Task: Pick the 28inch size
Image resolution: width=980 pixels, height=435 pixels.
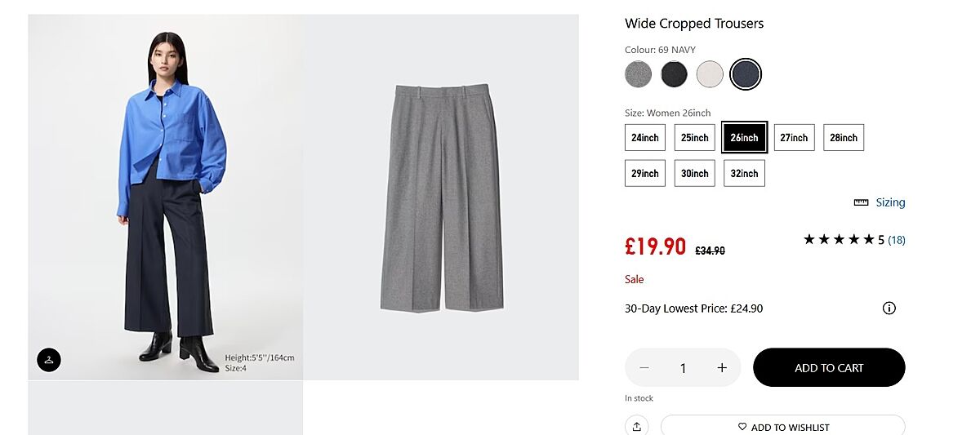Action: pyautogui.click(x=844, y=138)
